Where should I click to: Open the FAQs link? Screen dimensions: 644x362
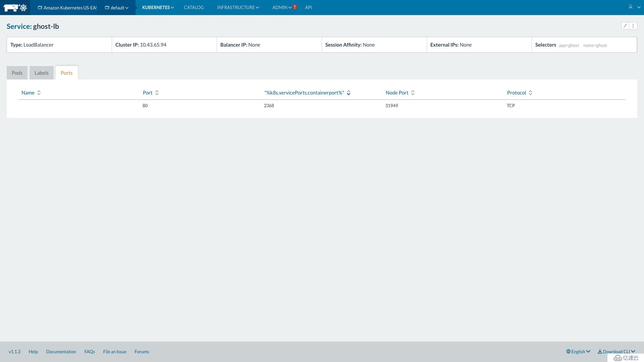(x=90, y=352)
